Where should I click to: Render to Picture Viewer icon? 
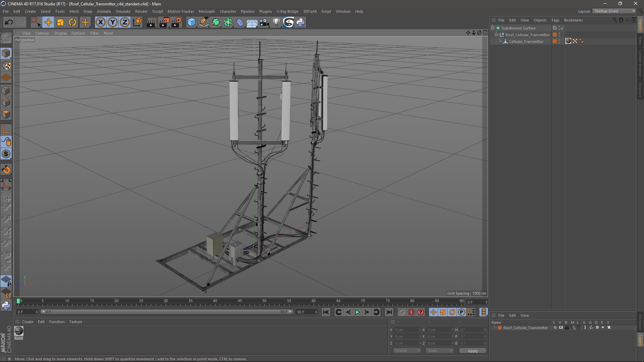164,22
